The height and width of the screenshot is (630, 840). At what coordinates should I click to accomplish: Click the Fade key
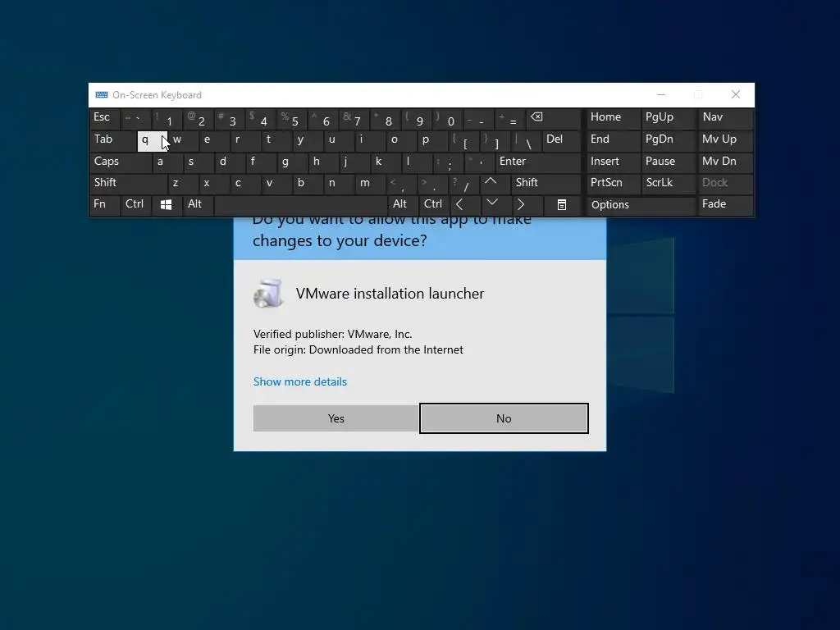pyautogui.click(x=726, y=204)
